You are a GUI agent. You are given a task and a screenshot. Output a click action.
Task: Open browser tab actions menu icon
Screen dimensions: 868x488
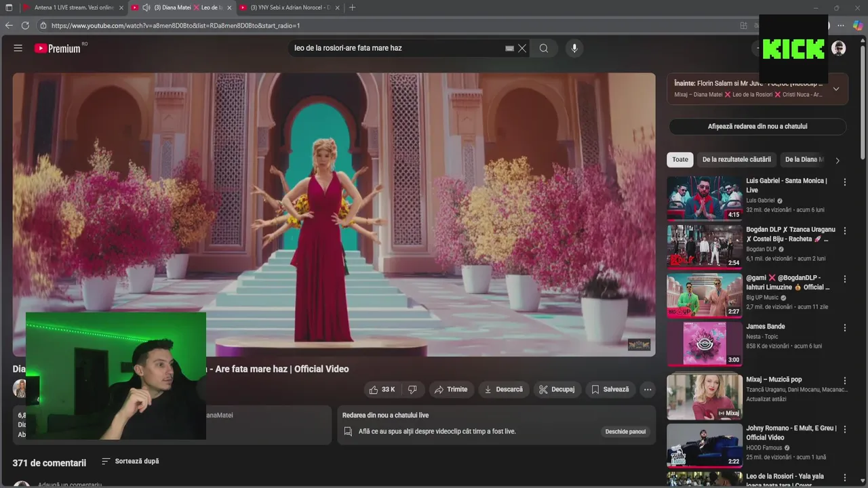click(x=9, y=7)
